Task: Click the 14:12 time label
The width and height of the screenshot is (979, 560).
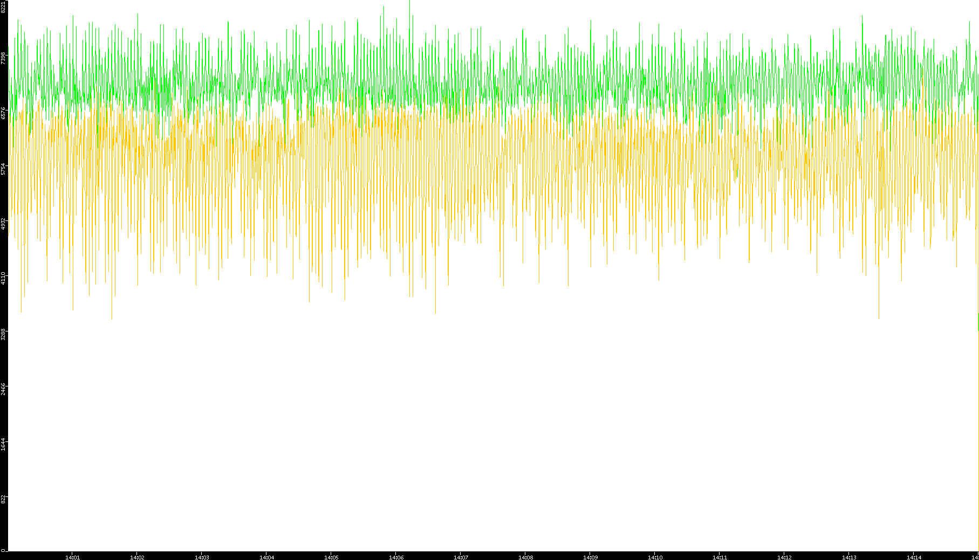Action: coord(784,557)
